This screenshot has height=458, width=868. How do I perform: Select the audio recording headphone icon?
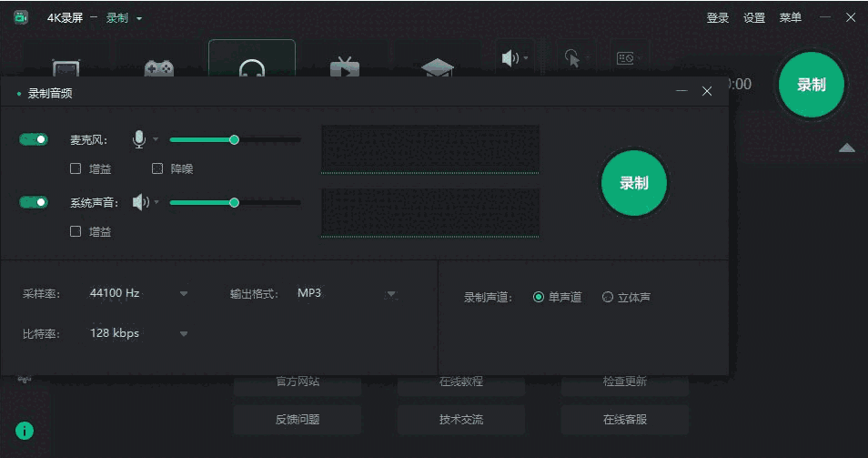[252, 67]
